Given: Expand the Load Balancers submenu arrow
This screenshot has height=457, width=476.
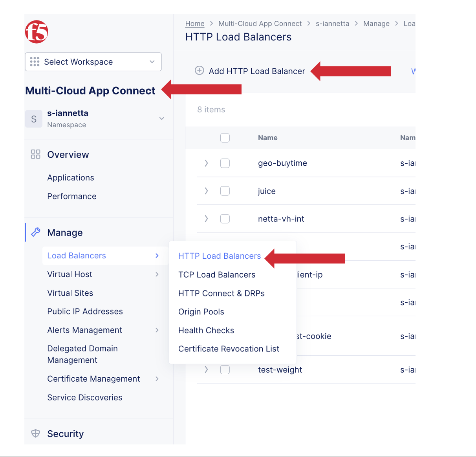Looking at the screenshot, I should click(157, 256).
